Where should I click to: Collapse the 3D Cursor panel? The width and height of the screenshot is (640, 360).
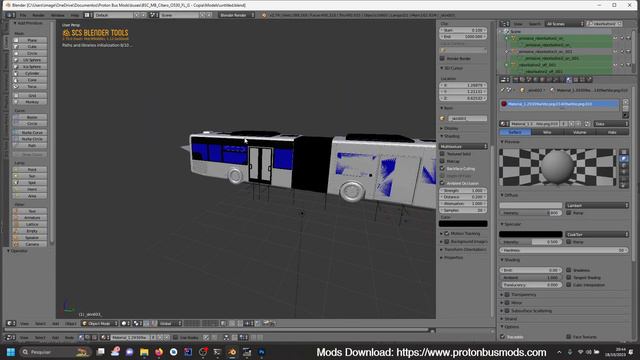(442, 68)
